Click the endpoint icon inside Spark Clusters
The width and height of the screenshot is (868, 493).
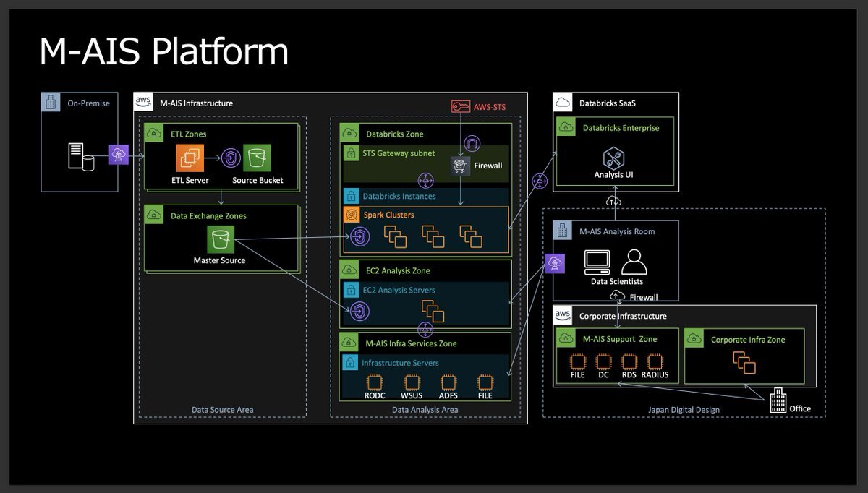pos(359,236)
